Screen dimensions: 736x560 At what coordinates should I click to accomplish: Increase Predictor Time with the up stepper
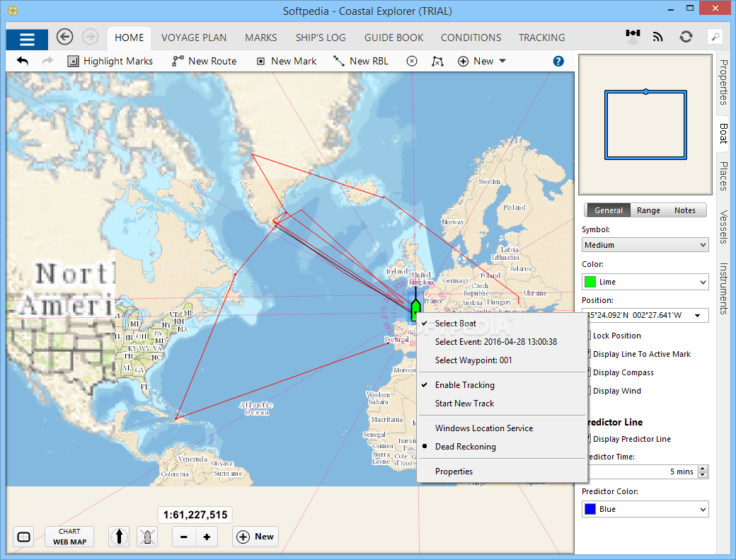tap(703, 469)
